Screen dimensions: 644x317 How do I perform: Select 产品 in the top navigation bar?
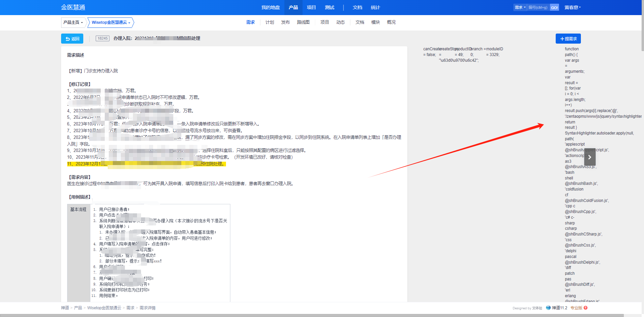pyautogui.click(x=293, y=7)
